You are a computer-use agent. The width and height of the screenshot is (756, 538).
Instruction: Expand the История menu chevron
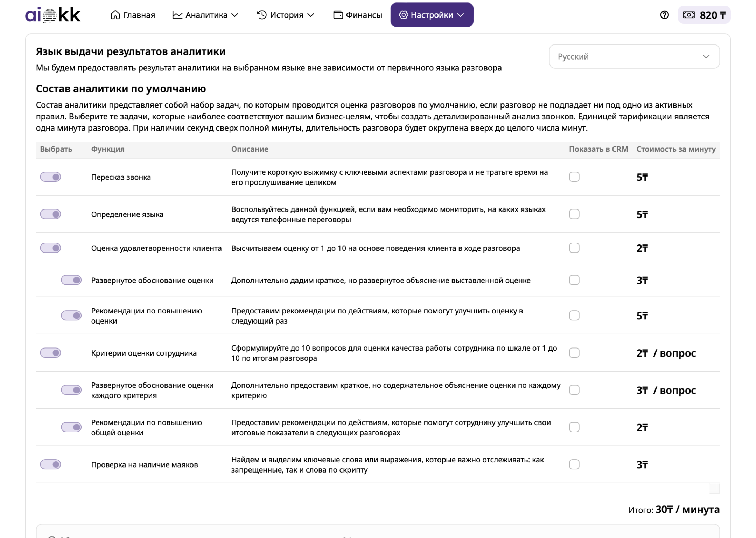311,15
